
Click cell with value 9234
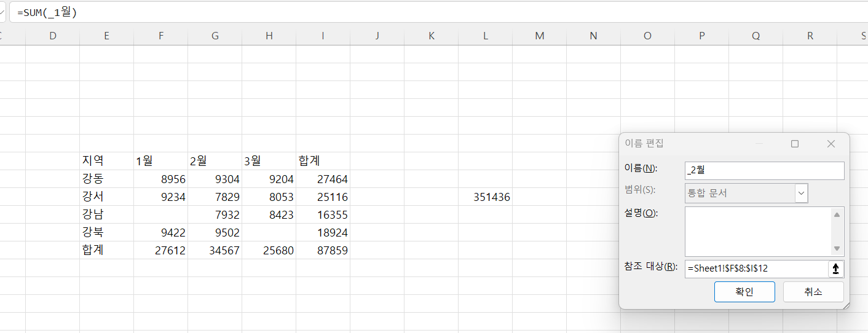tap(161, 197)
